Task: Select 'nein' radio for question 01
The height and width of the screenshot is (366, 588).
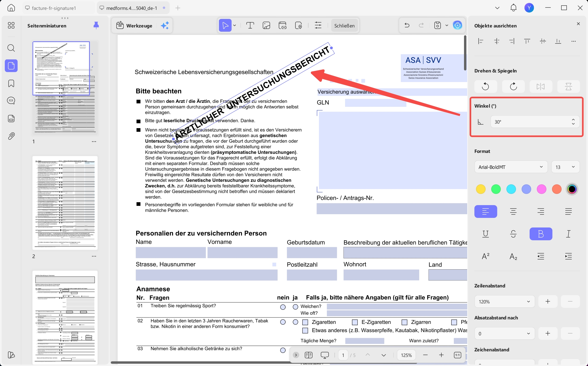Action: point(283,307)
